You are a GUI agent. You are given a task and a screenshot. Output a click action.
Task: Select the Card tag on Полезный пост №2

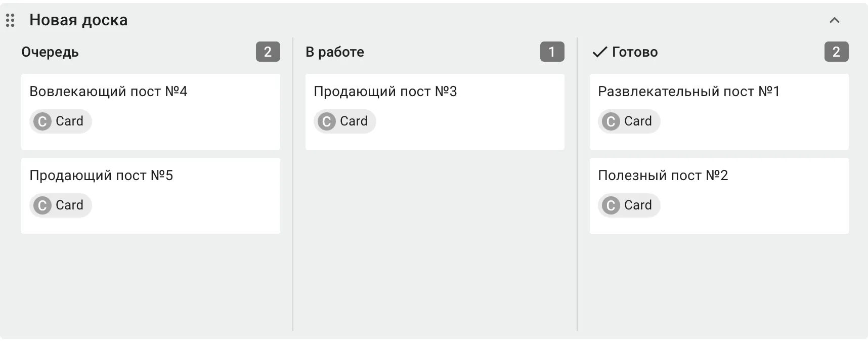(629, 205)
